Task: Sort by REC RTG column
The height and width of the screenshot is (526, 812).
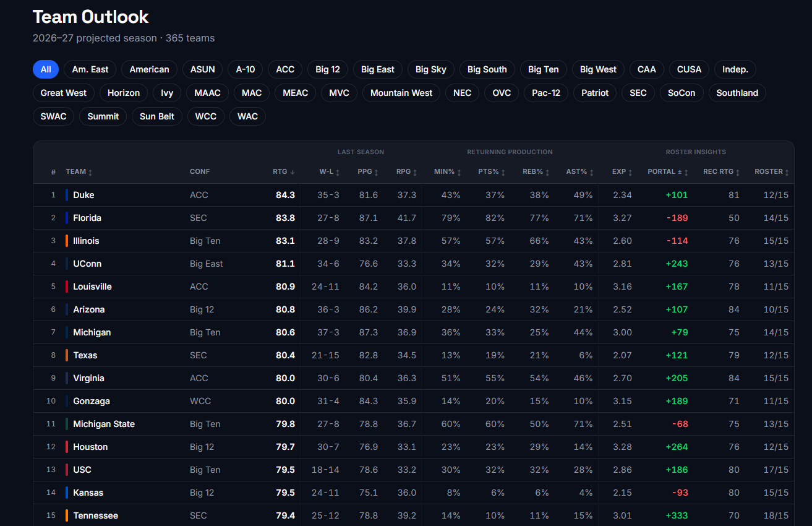Action: click(x=722, y=171)
